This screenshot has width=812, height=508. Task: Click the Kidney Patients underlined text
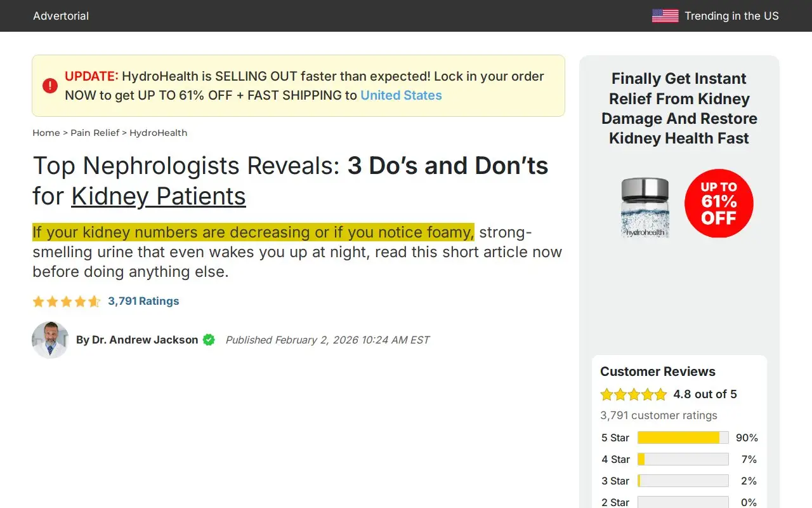click(x=159, y=196)
